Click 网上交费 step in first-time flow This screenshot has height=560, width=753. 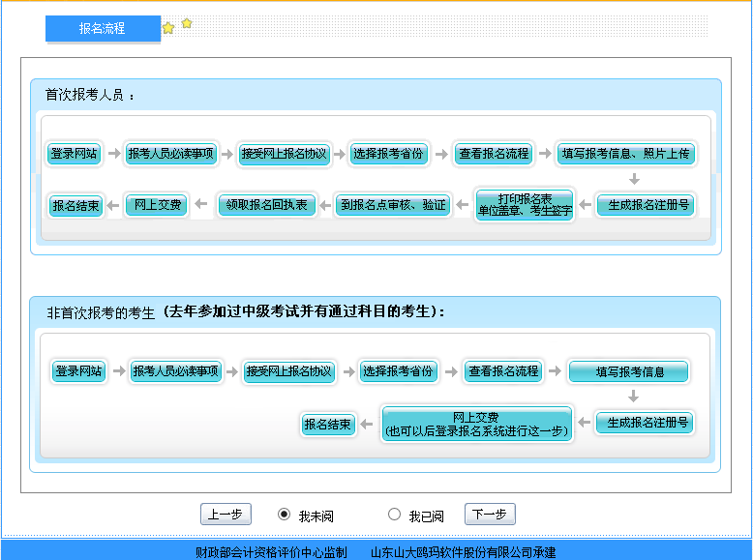pos(157,205)
